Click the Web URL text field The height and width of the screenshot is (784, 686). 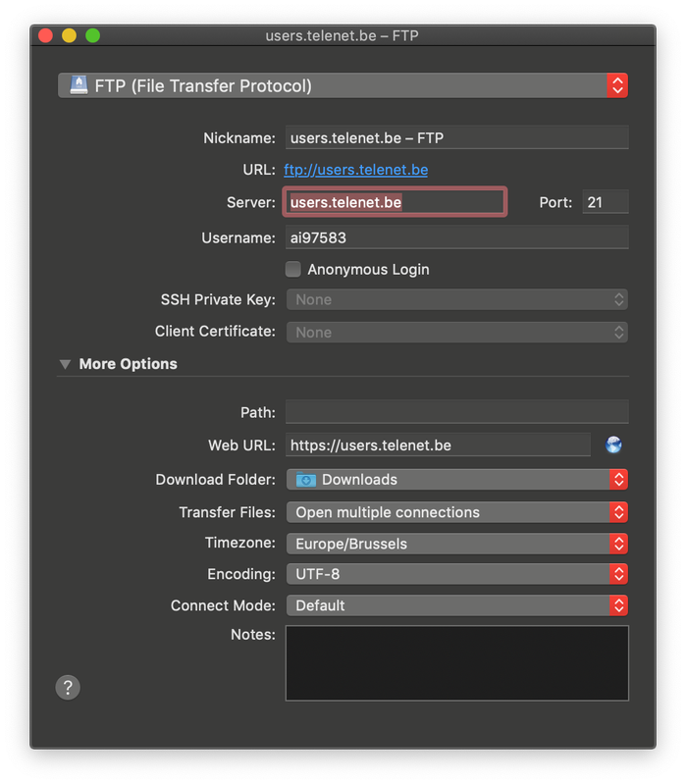pos(438,445)
